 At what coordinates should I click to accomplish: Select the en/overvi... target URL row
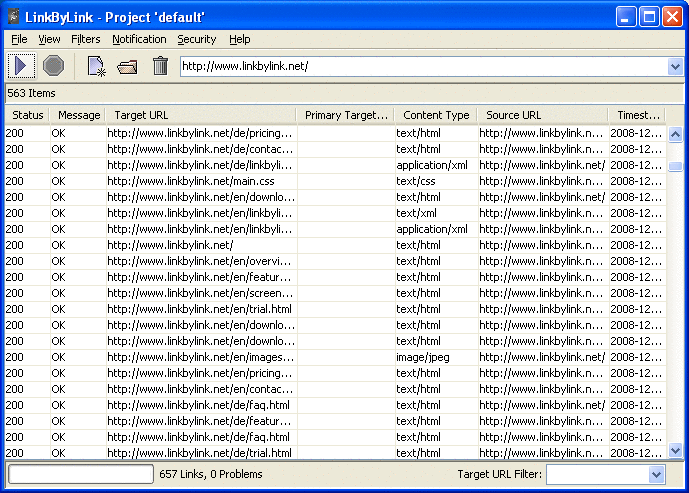pos(335,261)
